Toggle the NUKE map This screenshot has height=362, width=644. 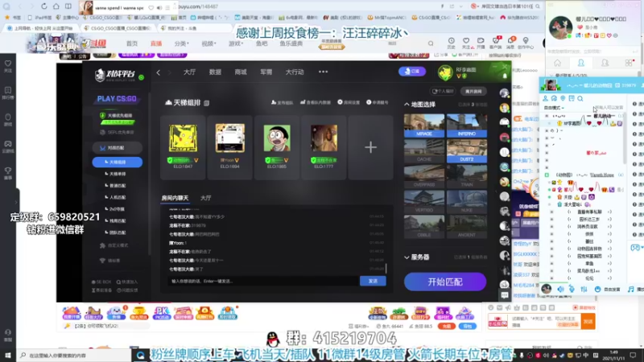[467, 202]
